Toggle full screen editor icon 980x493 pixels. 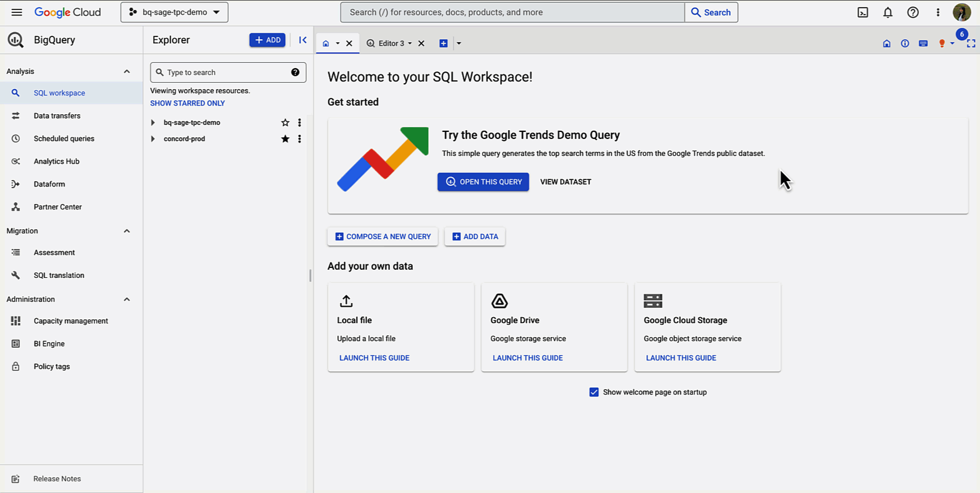pos(971,43)
